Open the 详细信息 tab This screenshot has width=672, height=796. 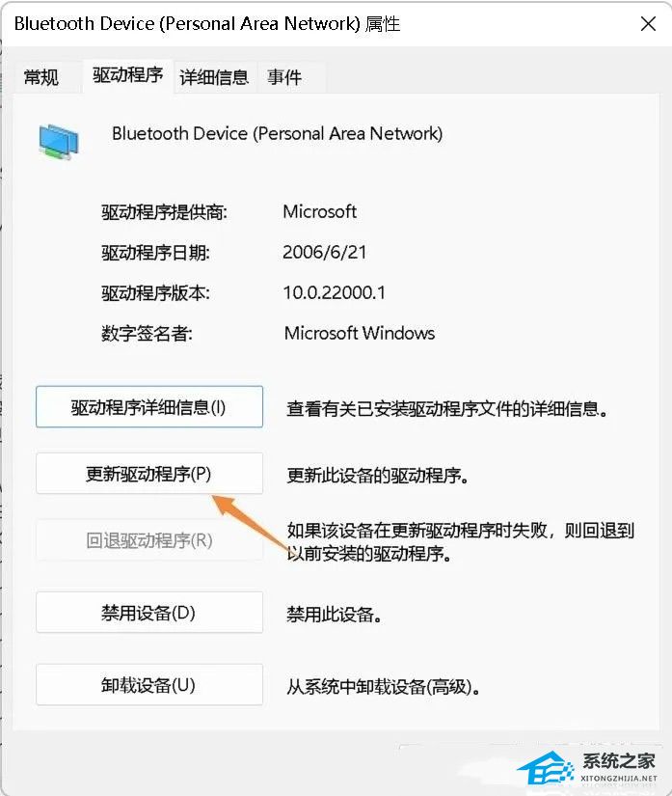coord(214,78)
